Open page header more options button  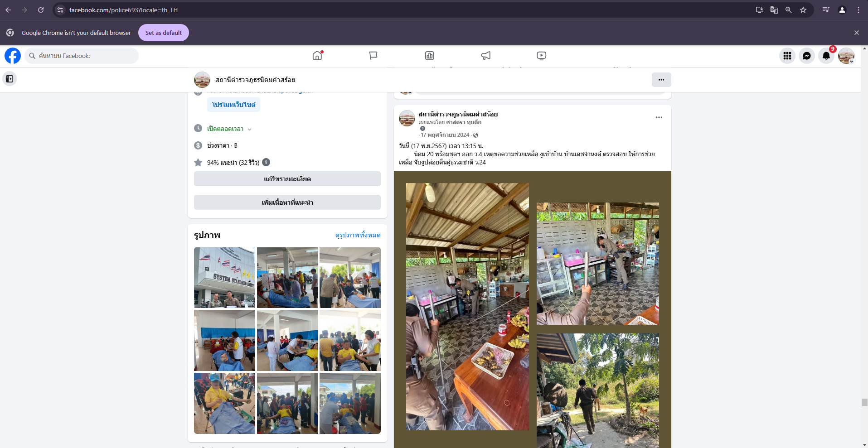pyautogui.click(x=661, y=80)
